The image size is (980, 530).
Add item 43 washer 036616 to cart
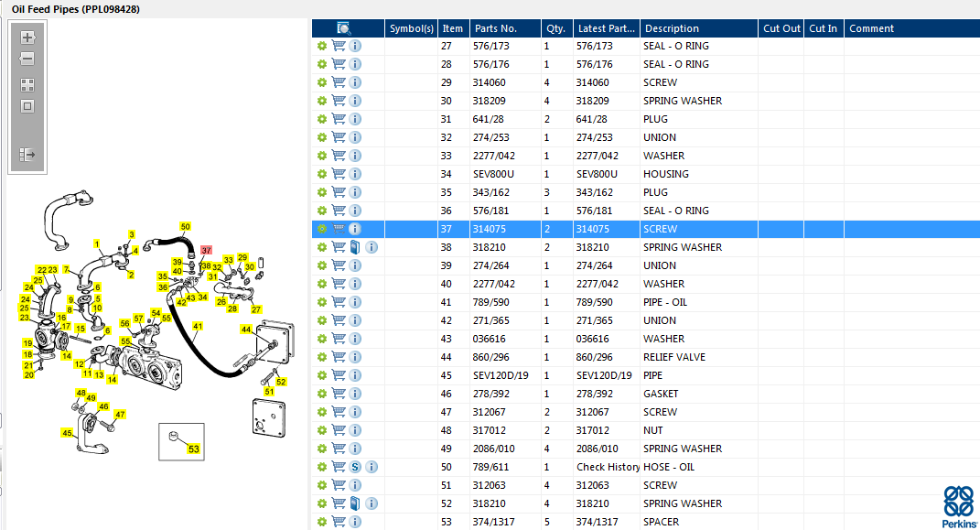339,338
